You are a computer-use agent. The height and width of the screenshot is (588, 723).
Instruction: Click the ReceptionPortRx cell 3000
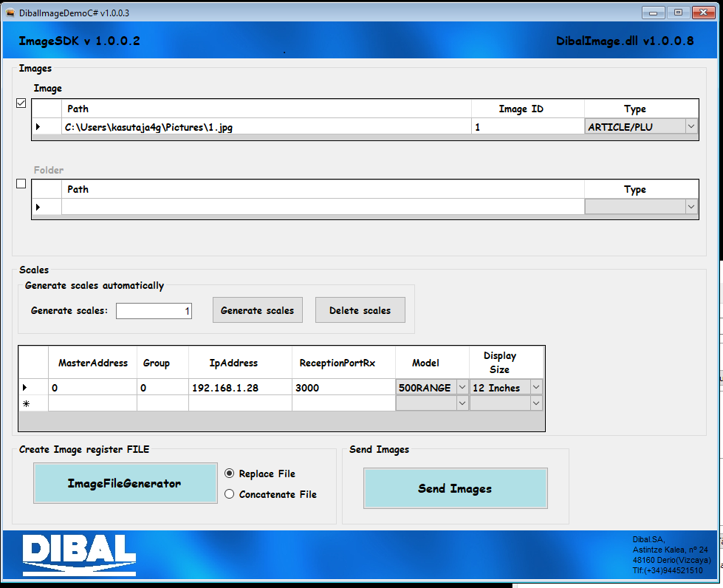click(x=343, y=387)
